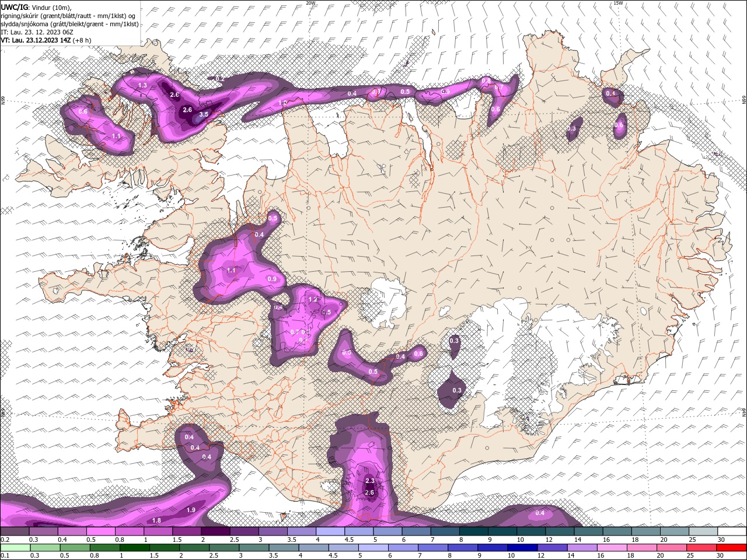Click the rain scale swatch between 1 and 1.5
This screenshot has width=747, height=560.
(135, 548)
